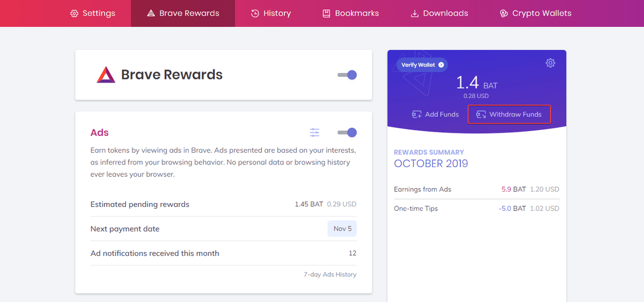Viewport: 644px width, 302px height.
Task: Click the Bookmarks icon in navbar
Action: coord(326,13)
